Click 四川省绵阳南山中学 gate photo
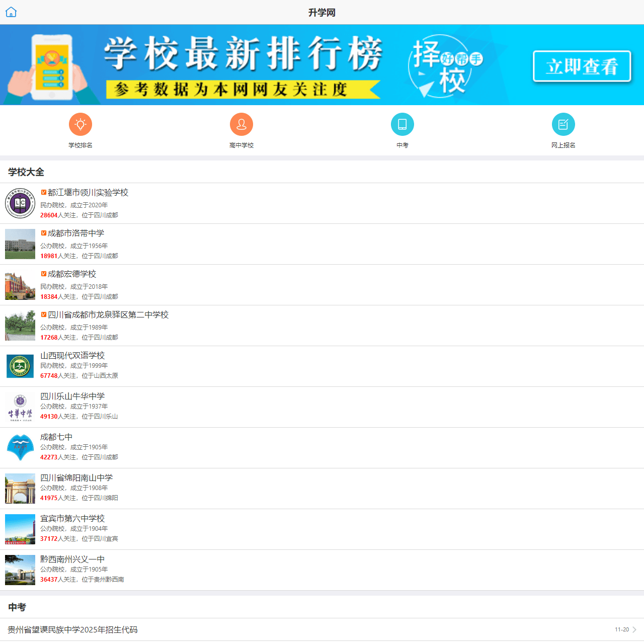The image size is (644, 644). (x=20, y=489)
